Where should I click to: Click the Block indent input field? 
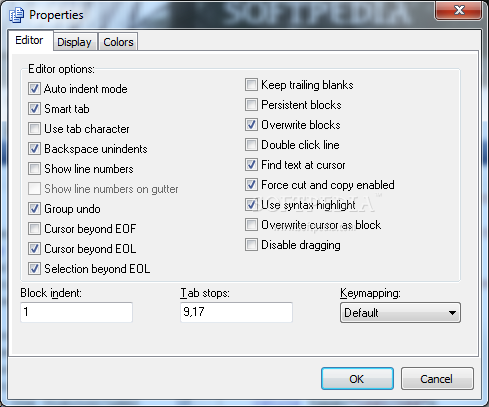click(77, 312)
